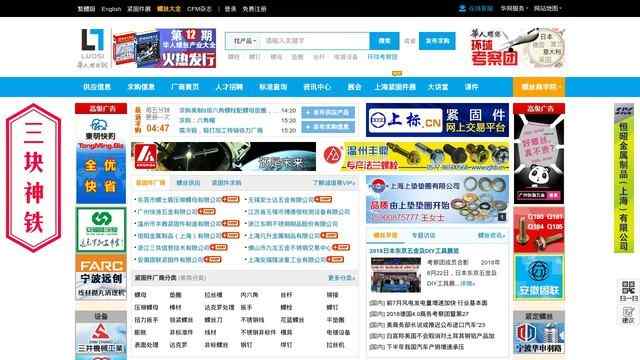
Task: Click the 内六角 category link
Action: [249, 295]
